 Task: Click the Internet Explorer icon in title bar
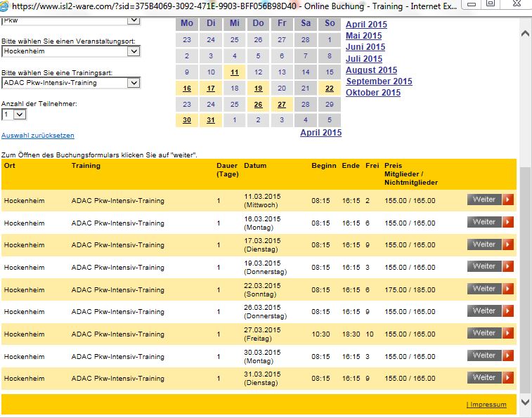(x=4, y=6)
